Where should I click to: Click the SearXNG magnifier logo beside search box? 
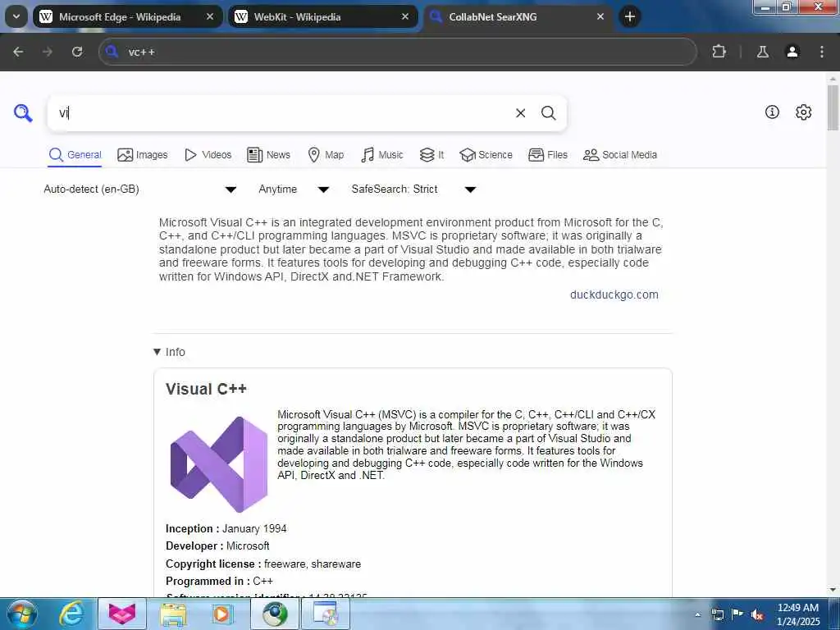click(x=23, y=113)
